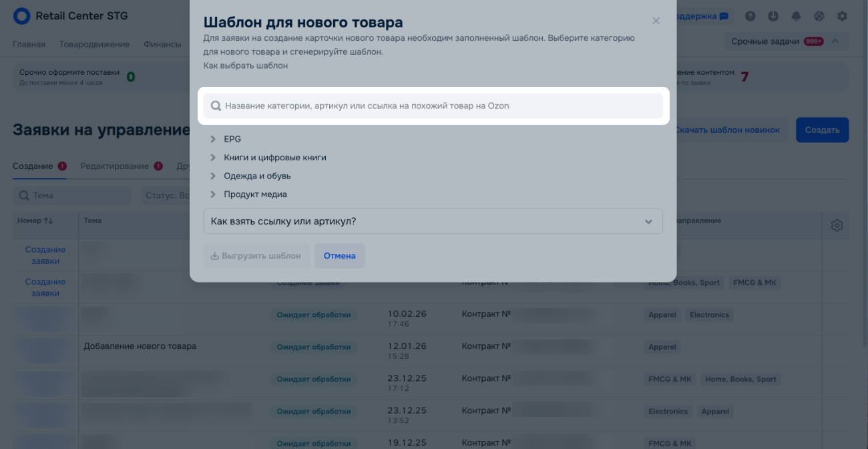Click Отмена button

point(339,256)
